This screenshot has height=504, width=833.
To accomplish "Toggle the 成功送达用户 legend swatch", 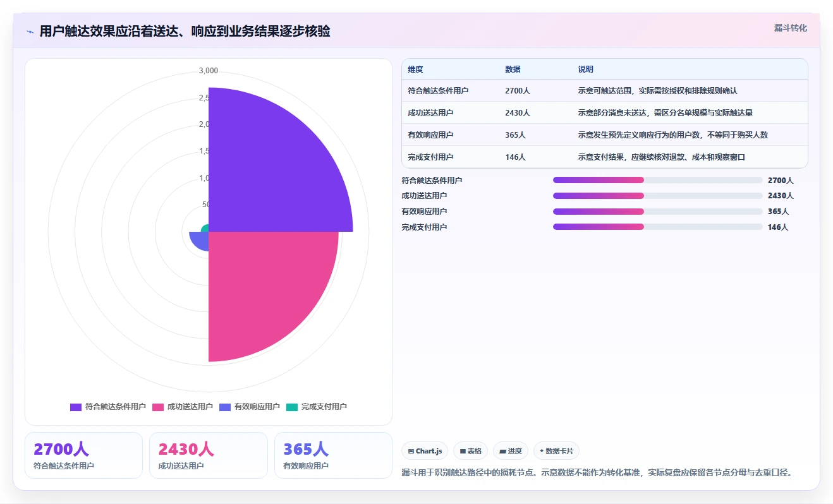I will pyautogui.click(x=158, y=407).
